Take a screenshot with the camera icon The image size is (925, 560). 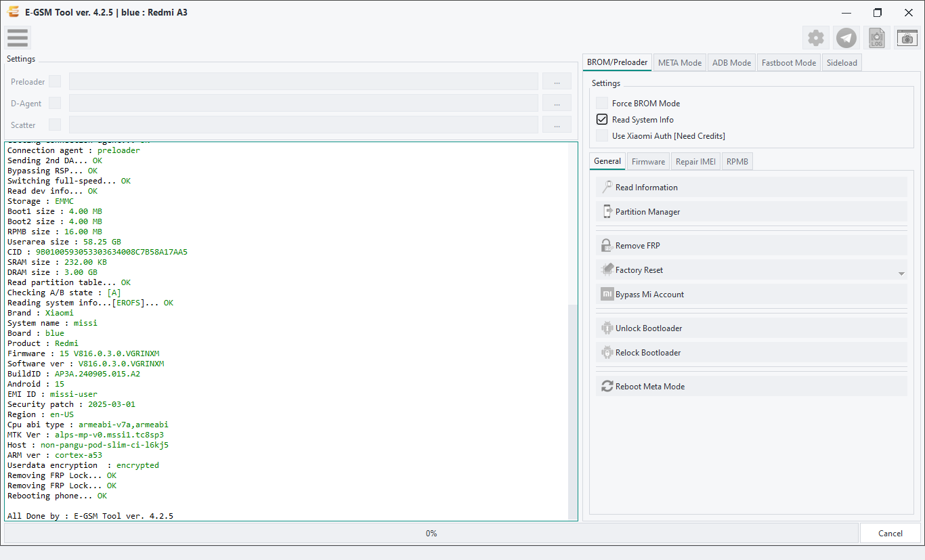(907, 38)
